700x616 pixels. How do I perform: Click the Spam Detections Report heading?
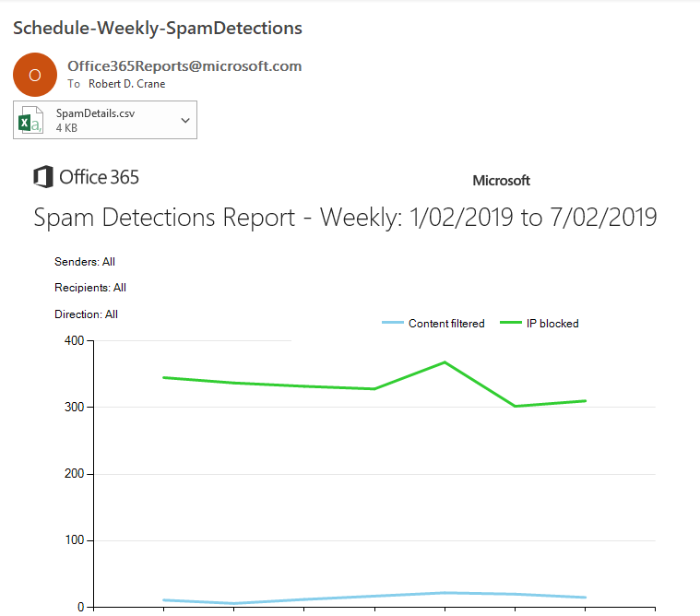click(x=345, y=218)
